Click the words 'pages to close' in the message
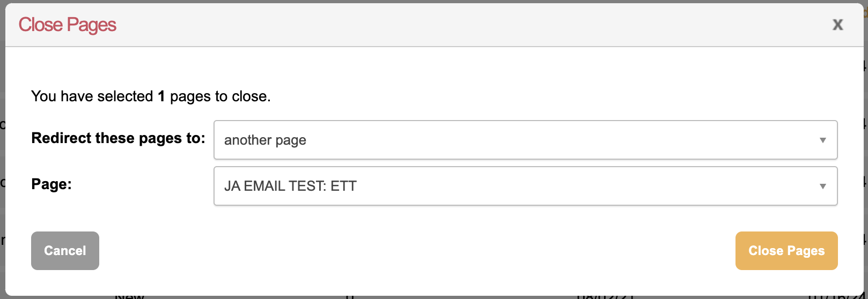The image size is (868, 299). pyautogui.click(x=220, y=96)
